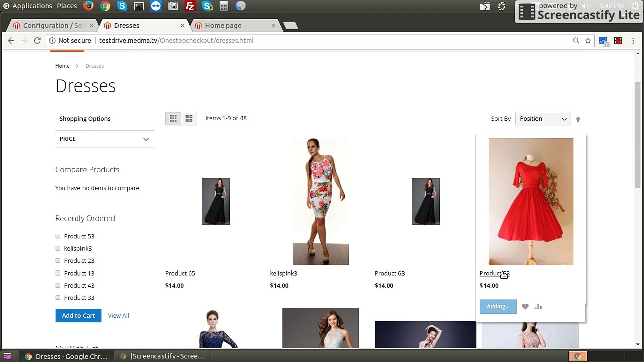Click the Screencastify extension icon
This screenshot has width=644, height=362.
[618, 41]
